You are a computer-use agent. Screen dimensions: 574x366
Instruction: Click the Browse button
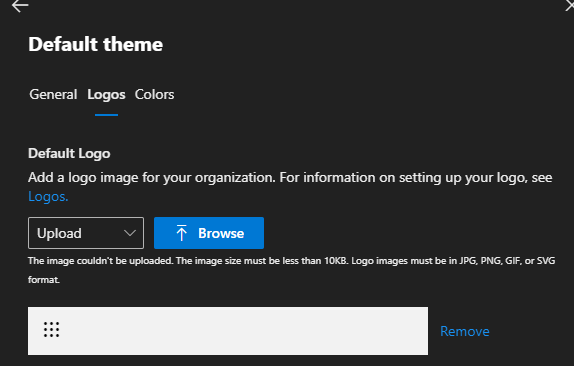[209, 233]
